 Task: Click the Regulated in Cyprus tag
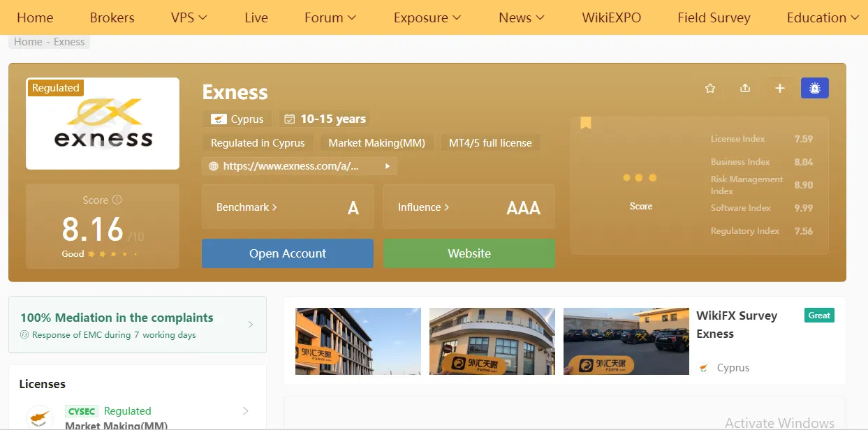click(x=258, y=143)
